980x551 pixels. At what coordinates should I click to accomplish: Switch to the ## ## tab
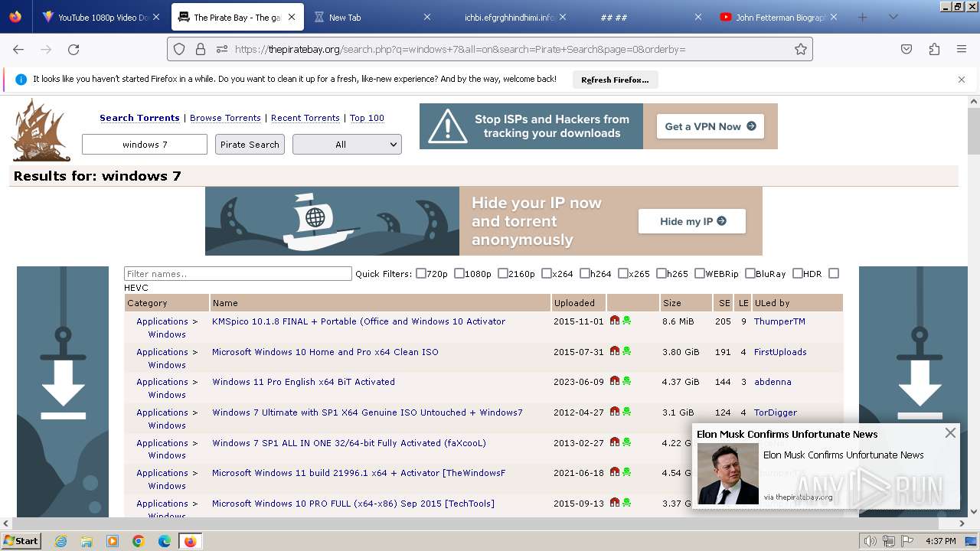click(x=645, y=17)
